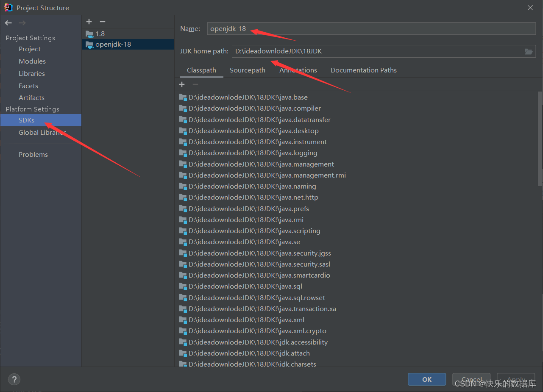
Task: Click the folder icon of java.naming
Action: [x=183, y=186]
